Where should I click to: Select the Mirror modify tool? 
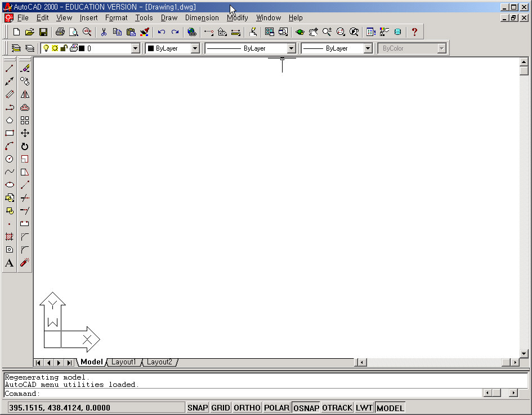point(25,94)
